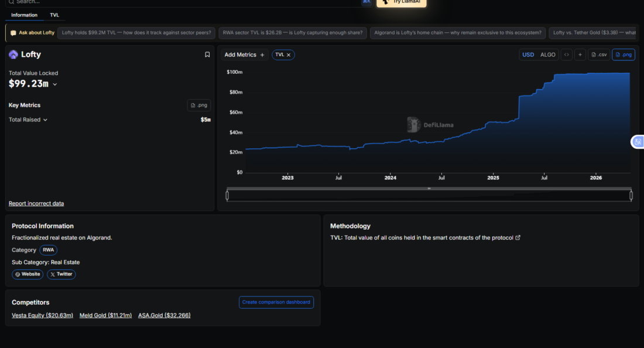Viewport: 644px width, 348px height.
Task: Select the RWA category tag
Action: coord(49,250)
